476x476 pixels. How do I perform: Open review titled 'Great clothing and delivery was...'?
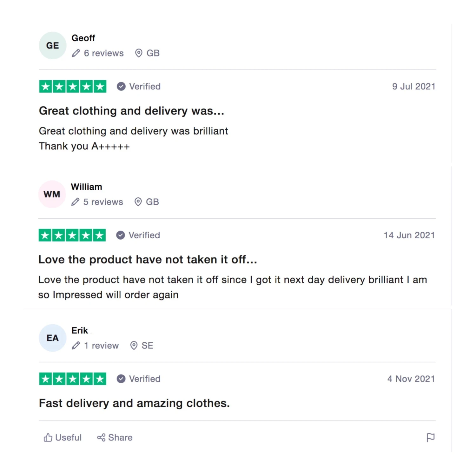pos(131,111)
